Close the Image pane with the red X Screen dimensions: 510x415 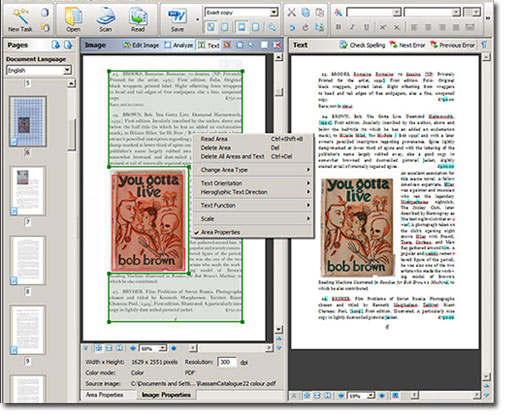(x=277, y=45)
